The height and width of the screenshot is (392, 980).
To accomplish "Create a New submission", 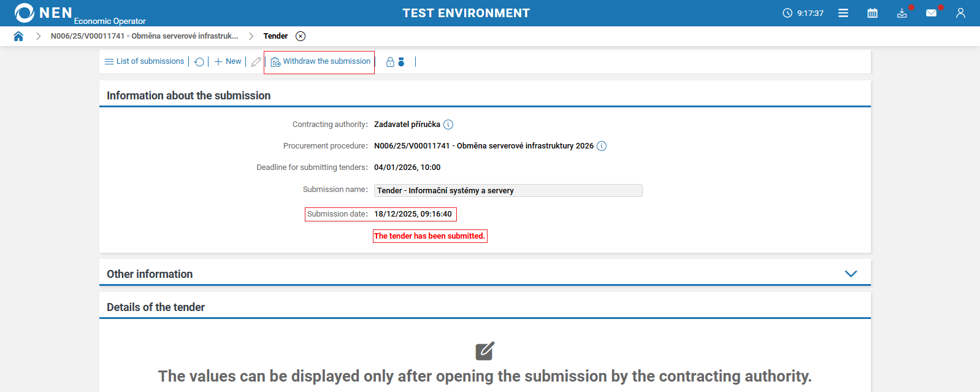I will point(228,61).
